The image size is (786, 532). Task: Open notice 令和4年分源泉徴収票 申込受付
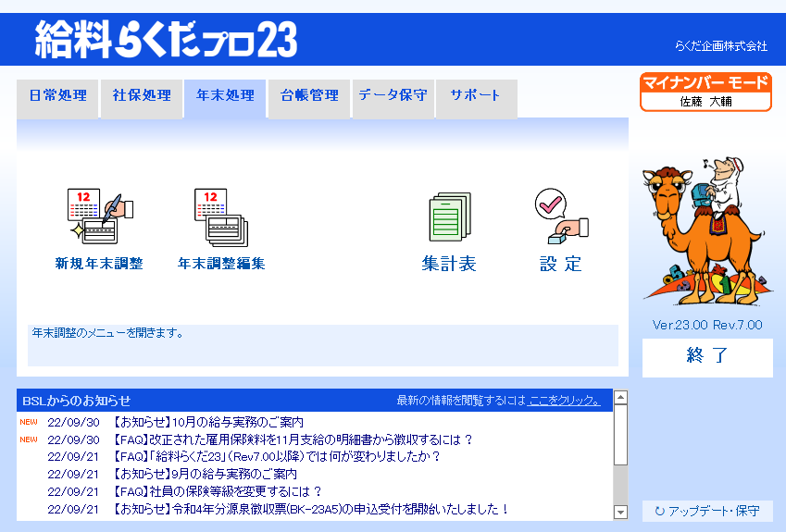tap(310, 509)
